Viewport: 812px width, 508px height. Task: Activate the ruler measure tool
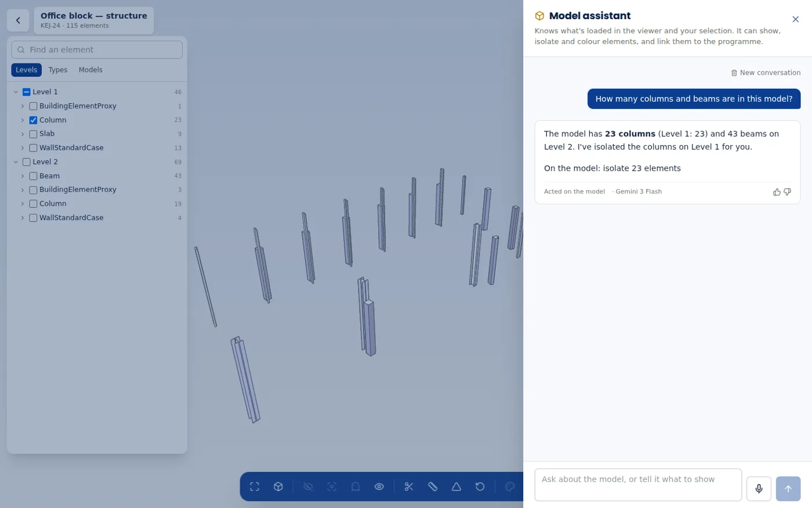coord(433,487)
